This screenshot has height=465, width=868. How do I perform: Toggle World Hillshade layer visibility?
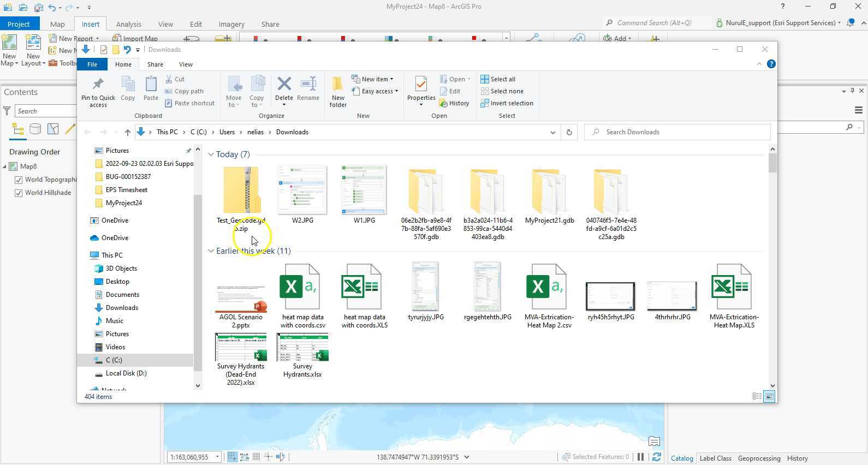click(x=19, y=193)
